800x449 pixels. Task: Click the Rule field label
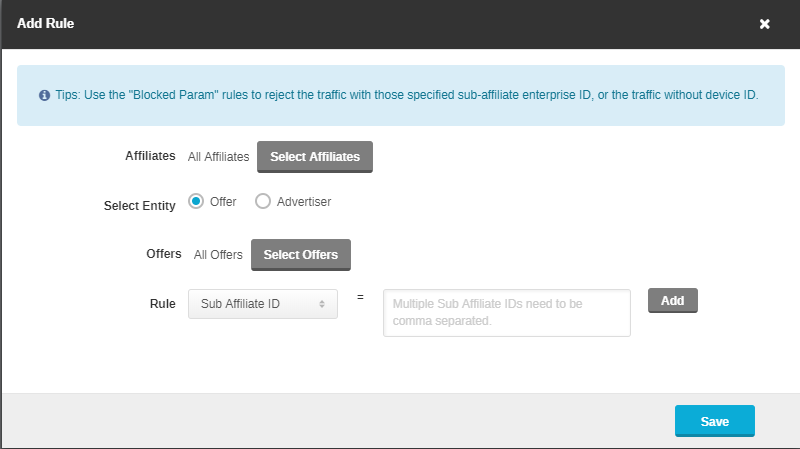point(162,303)
